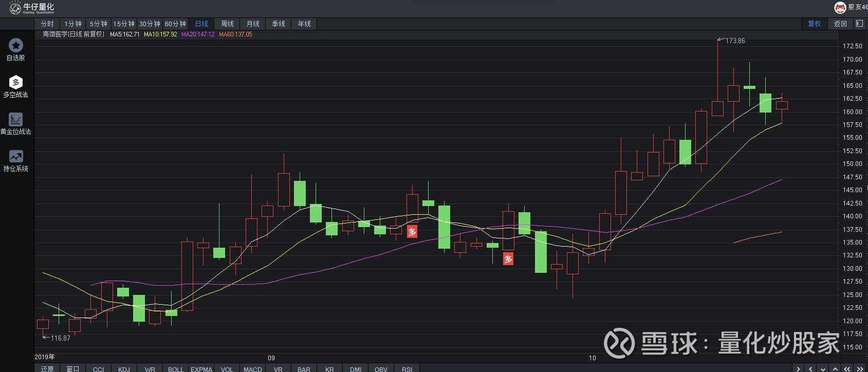Click the down chevron in bottom navigation
The height and width of the screenshot is (372, 868).
click(x=823, y=369)
